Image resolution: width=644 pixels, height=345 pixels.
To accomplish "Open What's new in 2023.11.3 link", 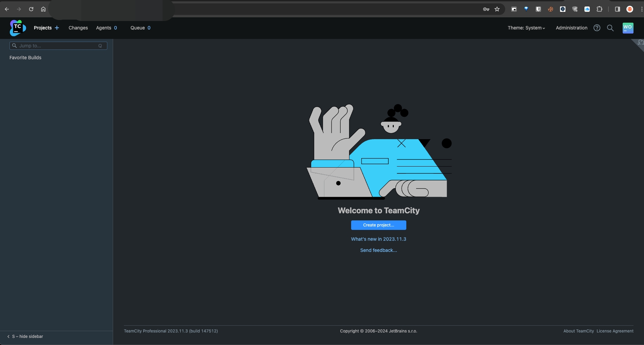I will [379, 239].
